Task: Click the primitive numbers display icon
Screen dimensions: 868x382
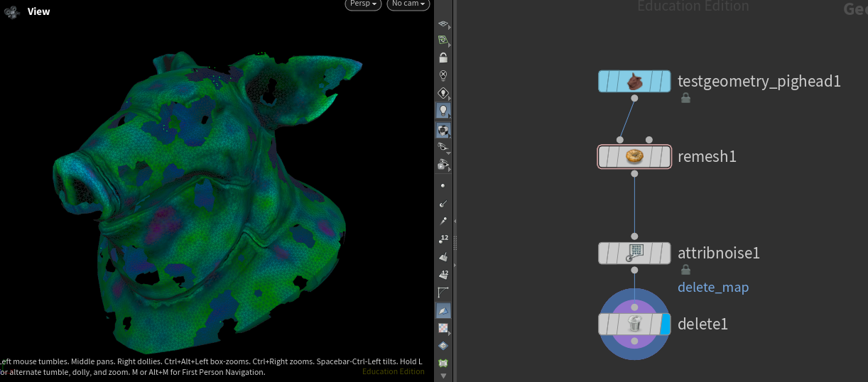Action: [443, 275]
